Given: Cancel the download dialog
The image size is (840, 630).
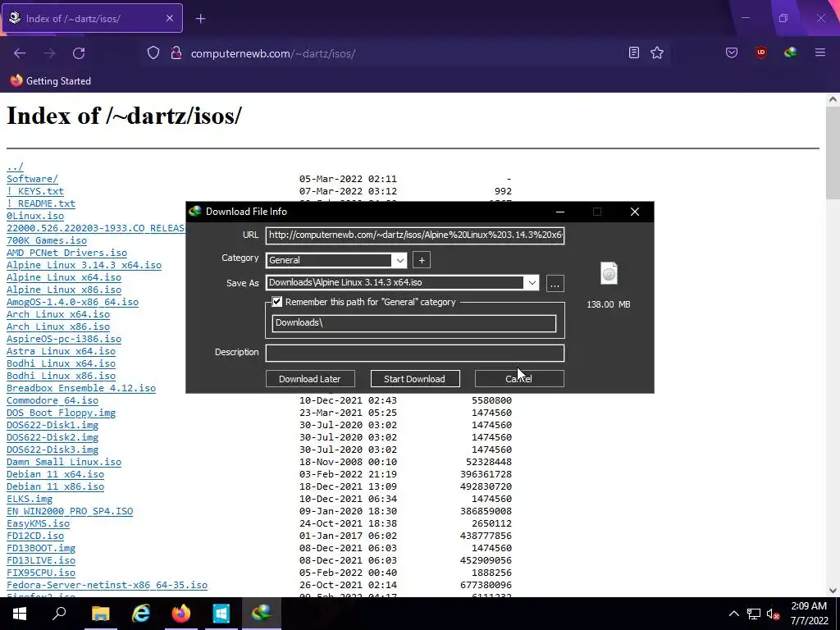Looking at the screenshot, I should tap(519, 379).
